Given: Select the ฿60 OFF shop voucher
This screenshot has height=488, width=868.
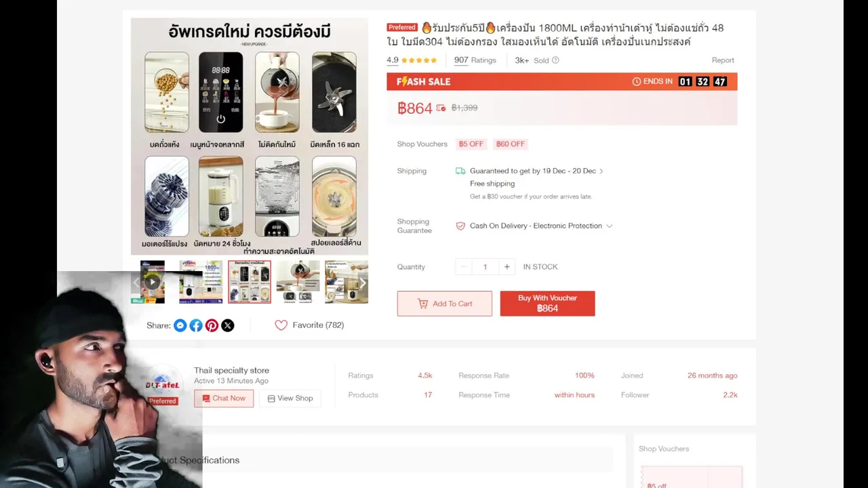Looking at the screenshot, I should click(x=510, y=144).
